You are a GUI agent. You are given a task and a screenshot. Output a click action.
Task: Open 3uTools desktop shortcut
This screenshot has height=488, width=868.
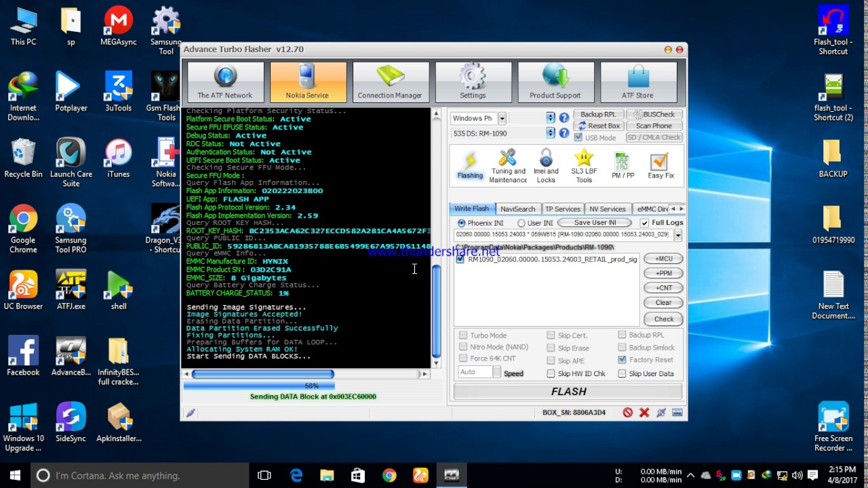119,91
